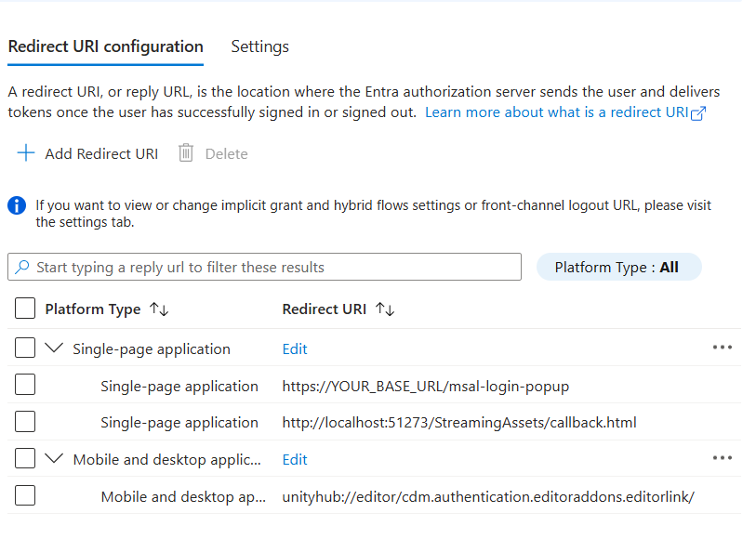Collapse the Single-page application group chevron
756x539 pixels.
(55, 348)
